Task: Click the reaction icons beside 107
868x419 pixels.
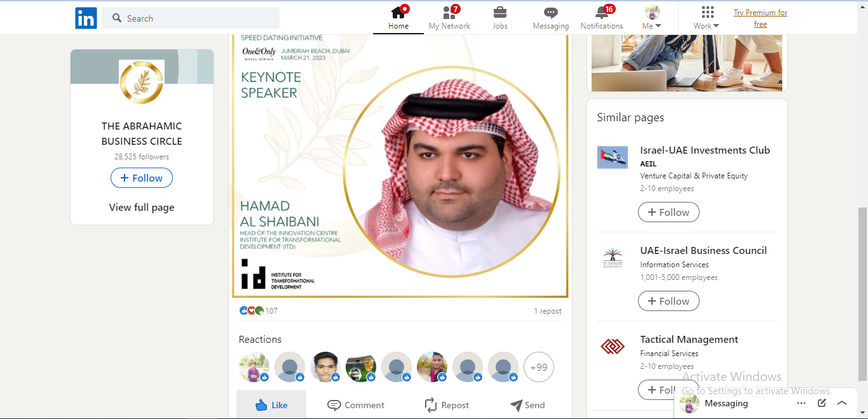Action: coord(252,310)
